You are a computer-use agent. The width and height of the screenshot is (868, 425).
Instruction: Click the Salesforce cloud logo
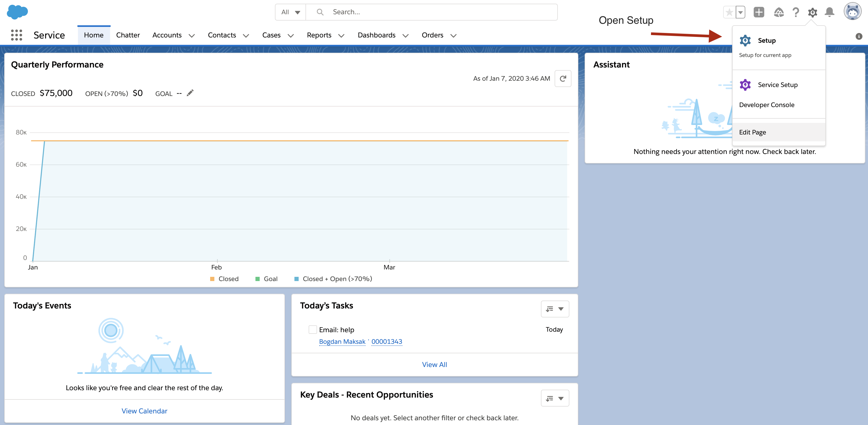[x=17, y=12]
